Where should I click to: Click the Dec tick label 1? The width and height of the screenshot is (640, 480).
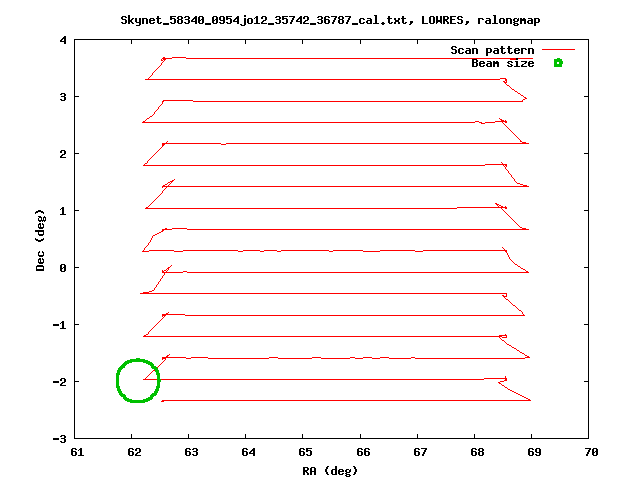(x=63, y=211)
